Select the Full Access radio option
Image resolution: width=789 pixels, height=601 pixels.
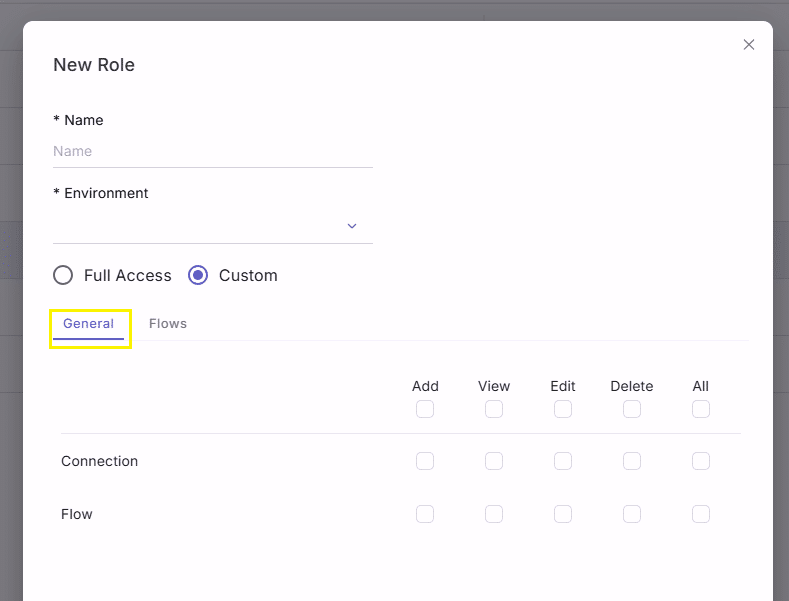63,275
